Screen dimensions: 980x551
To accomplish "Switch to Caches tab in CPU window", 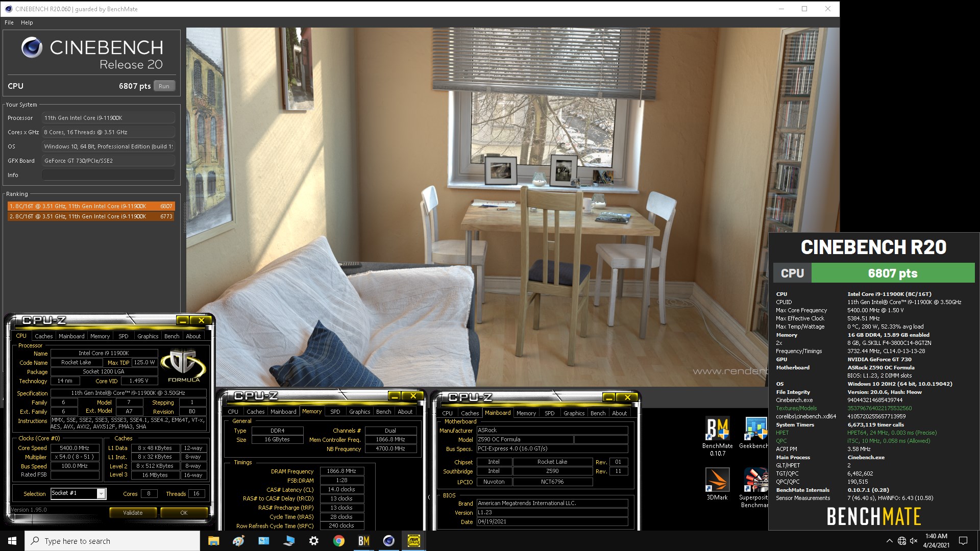I will pyautogui.click(x=43, y=336).
